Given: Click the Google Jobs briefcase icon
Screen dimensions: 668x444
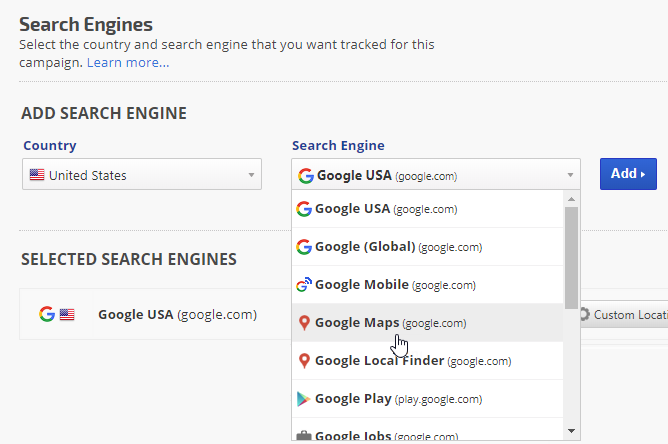Looking at the screenshot, I should coord(304,436).
